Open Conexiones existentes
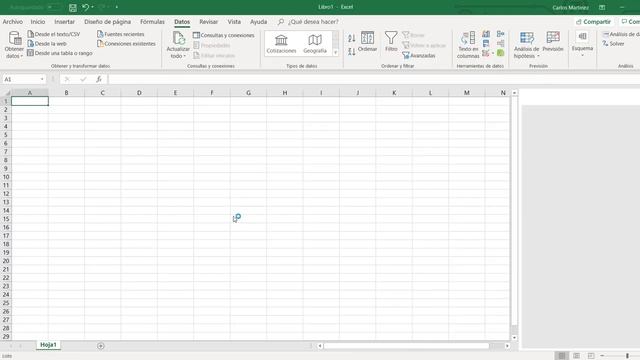 pyautogui.click(x=126, y=43)
